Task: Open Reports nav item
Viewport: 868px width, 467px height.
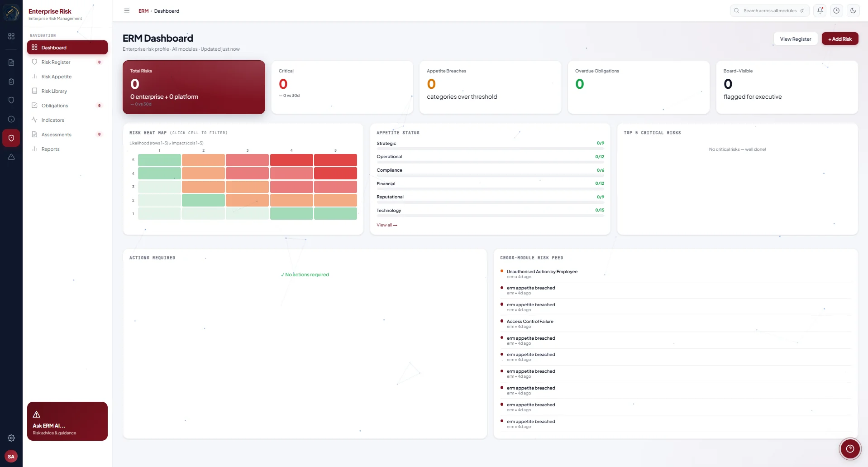Action: click(67, 149)
